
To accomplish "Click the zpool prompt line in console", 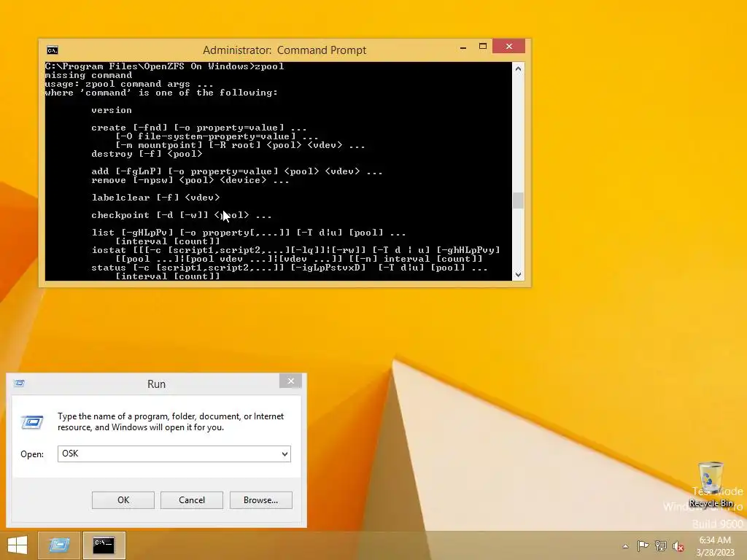I will pyautogui.click(x=164, y=66).
